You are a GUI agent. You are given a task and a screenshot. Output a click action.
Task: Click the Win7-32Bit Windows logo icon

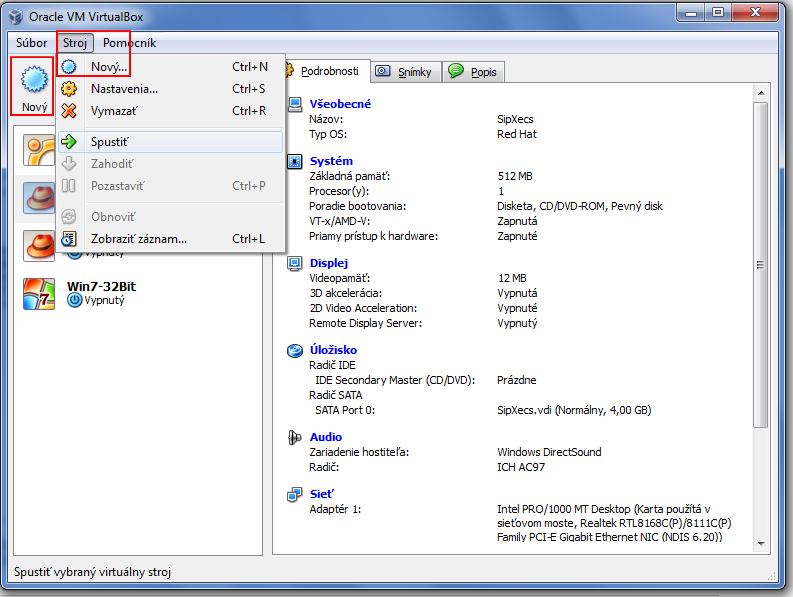[x=39, y=294]
